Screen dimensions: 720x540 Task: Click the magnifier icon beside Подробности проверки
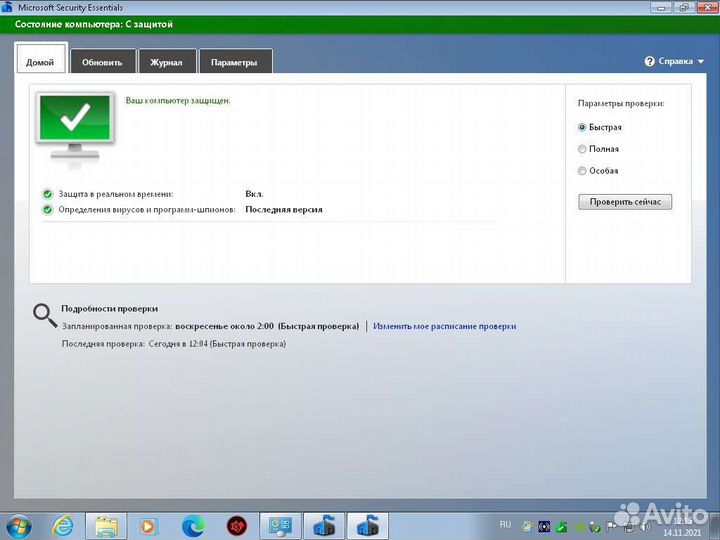tap(45, 316)
